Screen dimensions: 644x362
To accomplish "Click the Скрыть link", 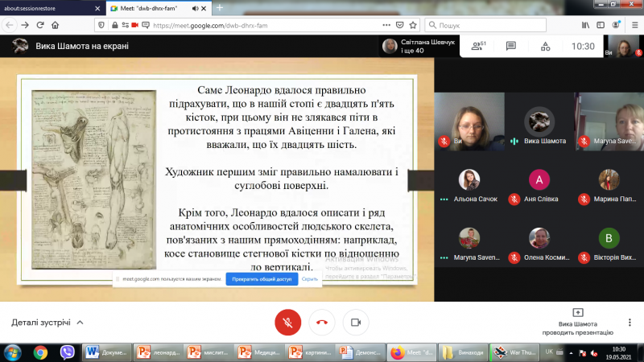I will pos(310,279).
